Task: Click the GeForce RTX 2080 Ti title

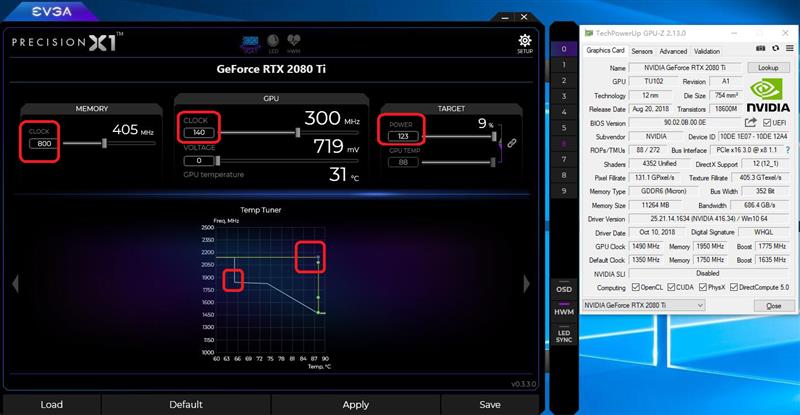Action: coord(271,69)
